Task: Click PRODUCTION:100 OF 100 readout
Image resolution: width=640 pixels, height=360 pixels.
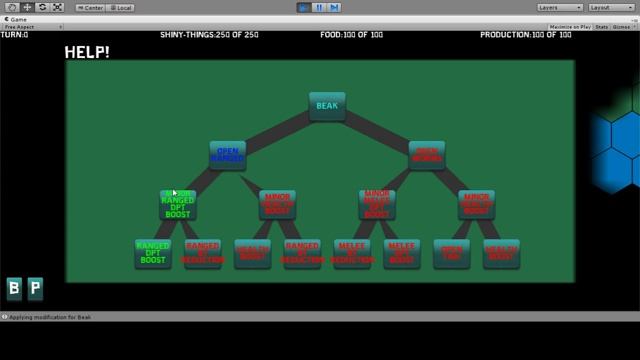Action: [x=526, y=35]
